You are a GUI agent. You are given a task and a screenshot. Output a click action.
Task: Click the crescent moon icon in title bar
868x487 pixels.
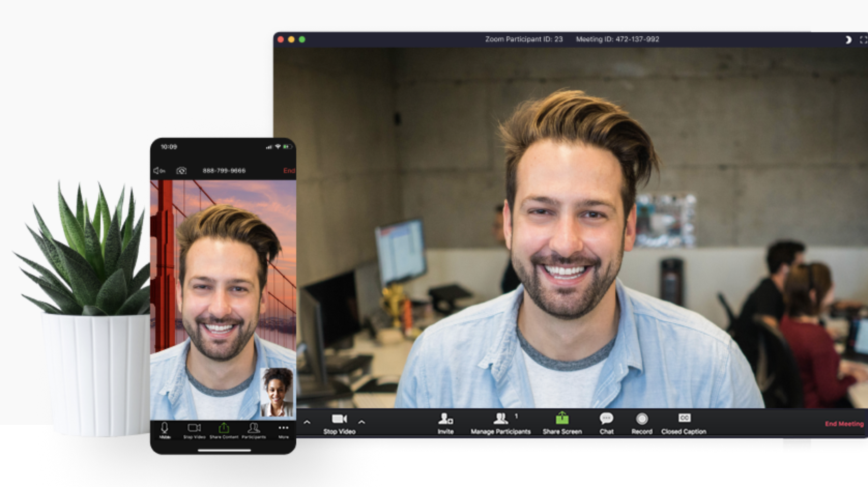tap(848, 40)
